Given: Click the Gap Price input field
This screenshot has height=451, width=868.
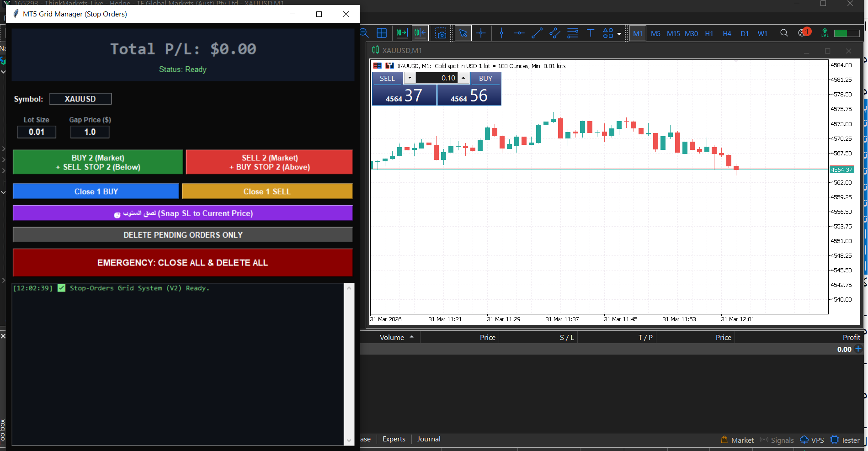Looking at the screenshot, I should 89,132.
